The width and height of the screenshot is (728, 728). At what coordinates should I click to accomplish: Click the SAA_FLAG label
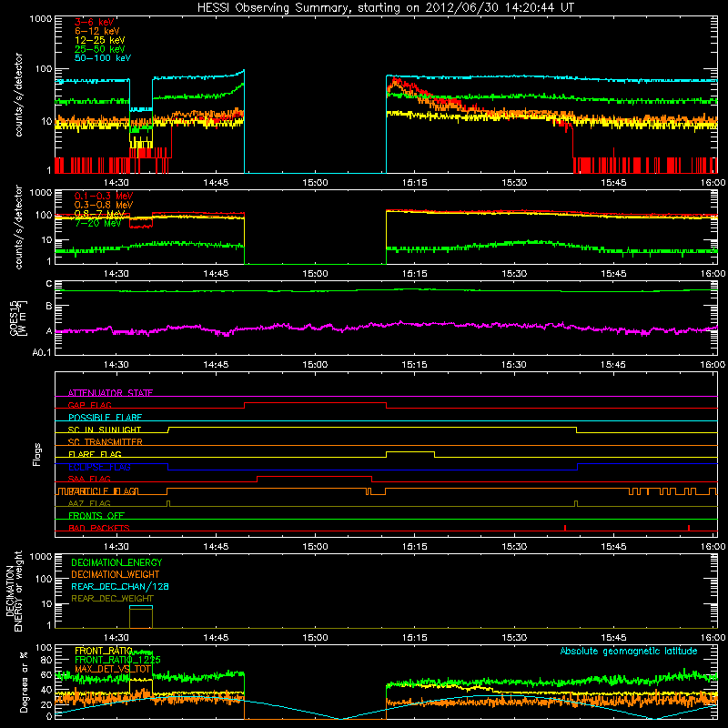coord(89,479)
